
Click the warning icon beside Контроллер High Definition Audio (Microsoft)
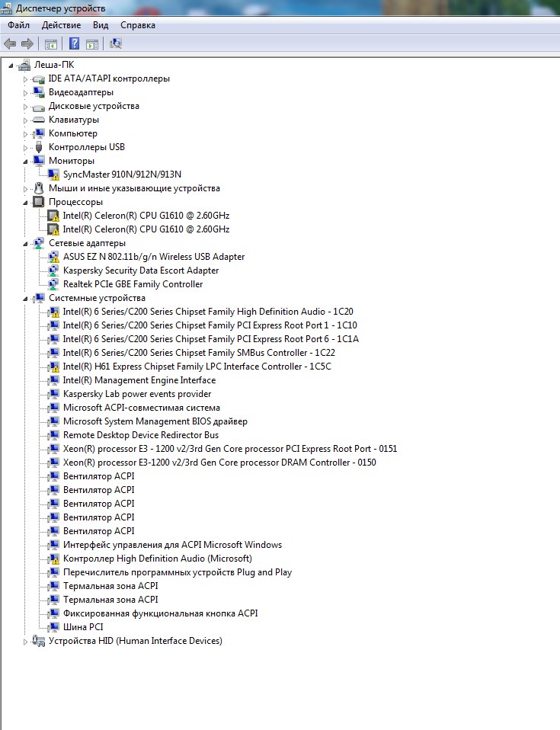coord(53,559)
